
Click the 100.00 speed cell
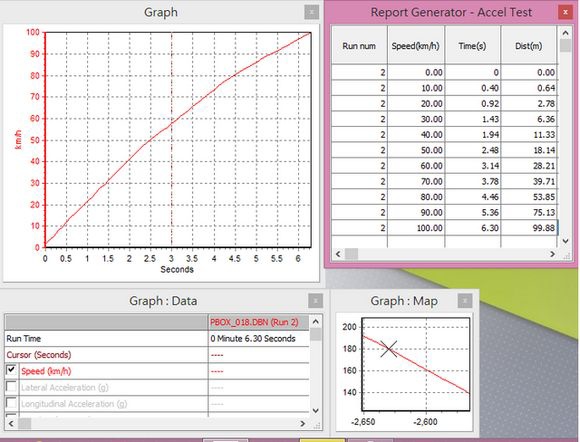click(416, 228)
